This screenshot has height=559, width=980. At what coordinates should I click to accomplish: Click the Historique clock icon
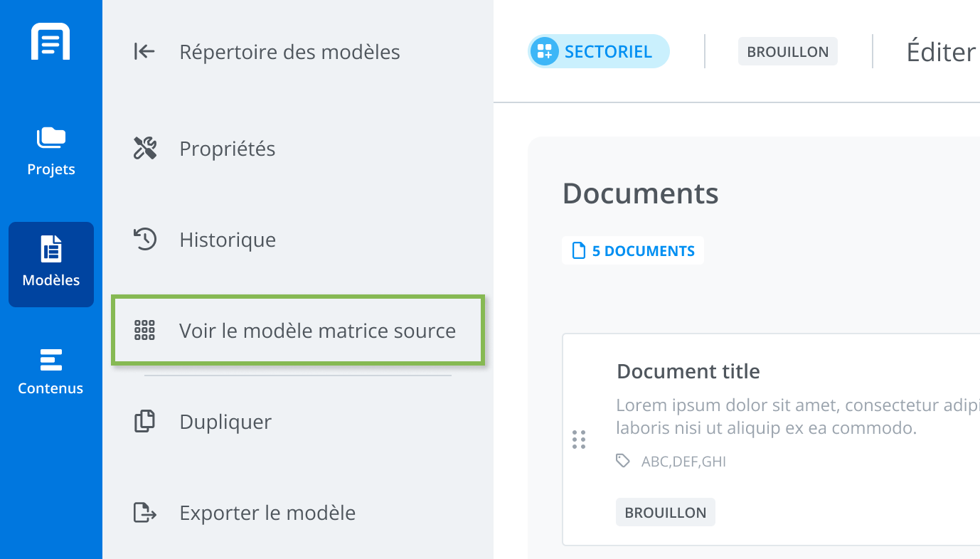tap(144, 240)
